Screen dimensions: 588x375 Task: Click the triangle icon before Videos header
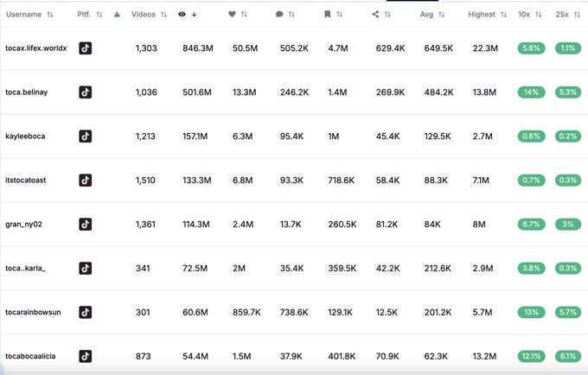[117, 15]
